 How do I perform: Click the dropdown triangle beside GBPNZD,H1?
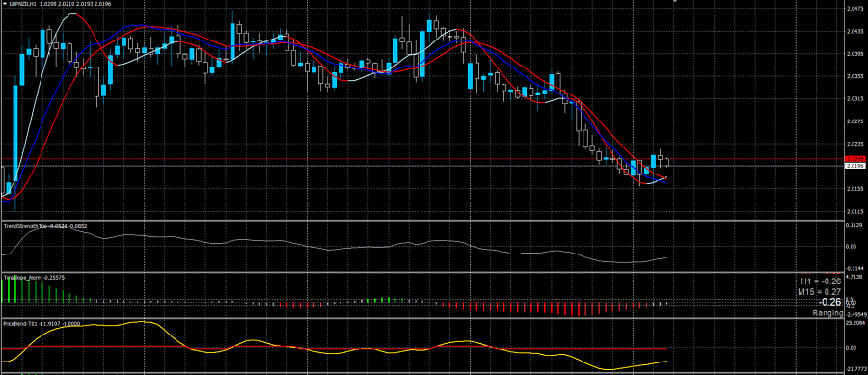tap(5, 3)
